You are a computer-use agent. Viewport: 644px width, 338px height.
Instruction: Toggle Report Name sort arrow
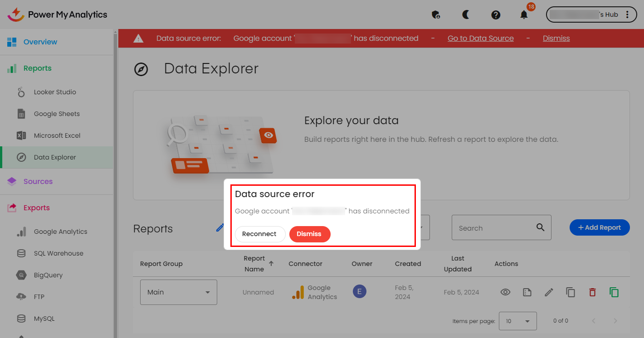click(271, 263)
